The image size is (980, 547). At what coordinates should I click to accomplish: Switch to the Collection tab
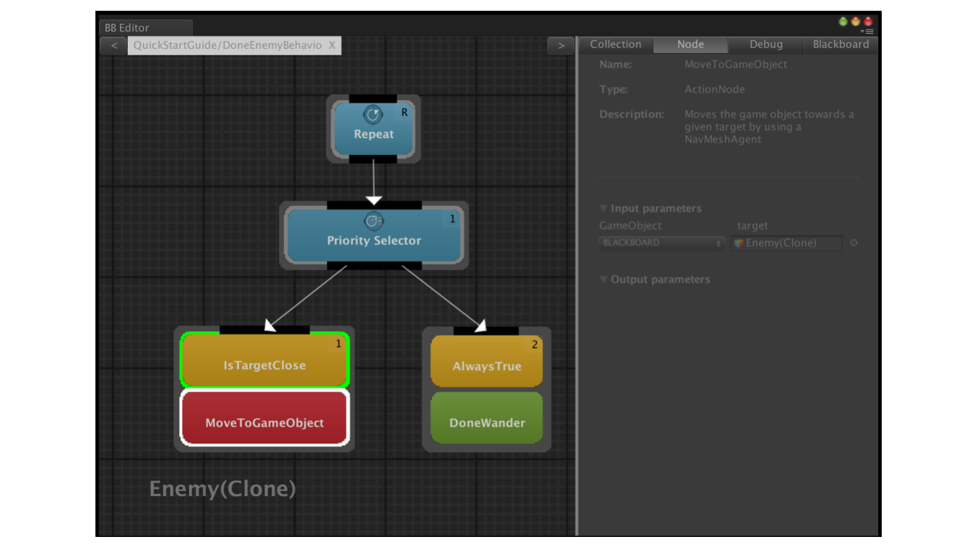pos(616,45)
